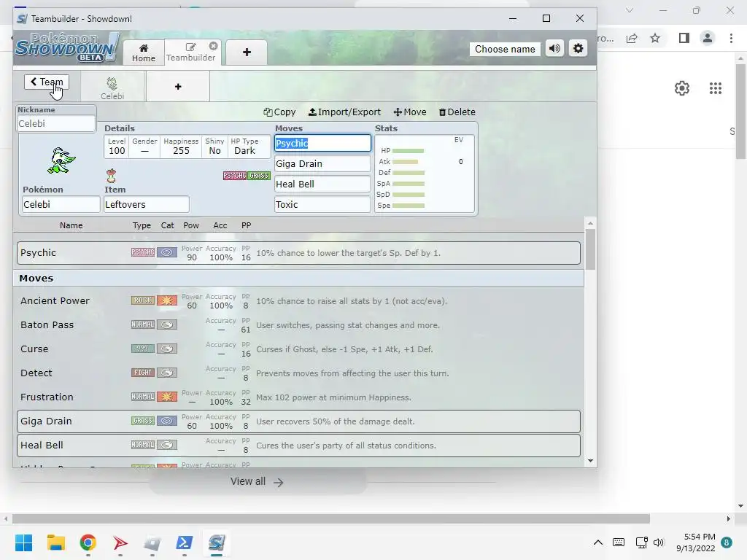Select the Celebi team slot tab
Screen dimensions: 747x560
pyautogui.click(x=112, y=87)
